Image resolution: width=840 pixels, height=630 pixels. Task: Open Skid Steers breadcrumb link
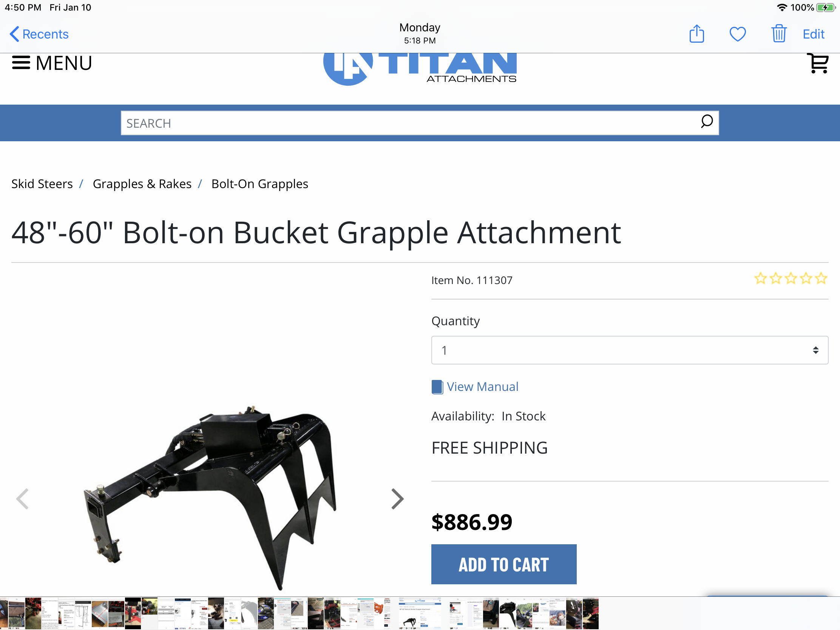(42, 184)
